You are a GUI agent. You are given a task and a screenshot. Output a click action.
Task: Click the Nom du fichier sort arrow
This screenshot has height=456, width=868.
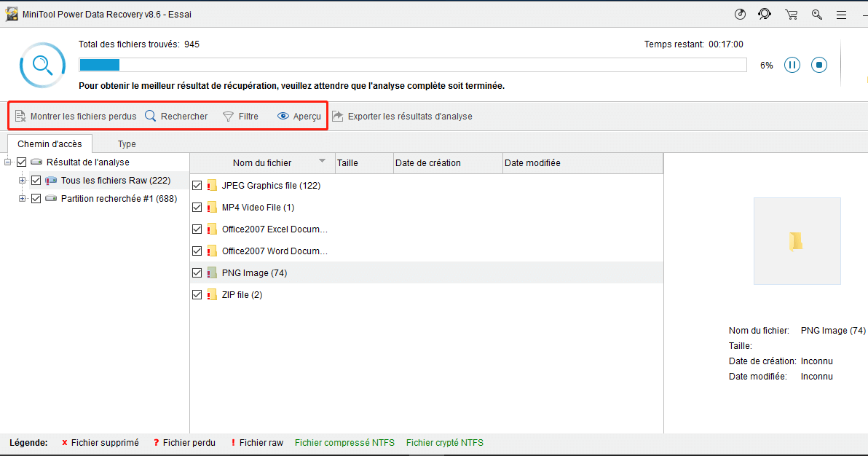[322, 161]
